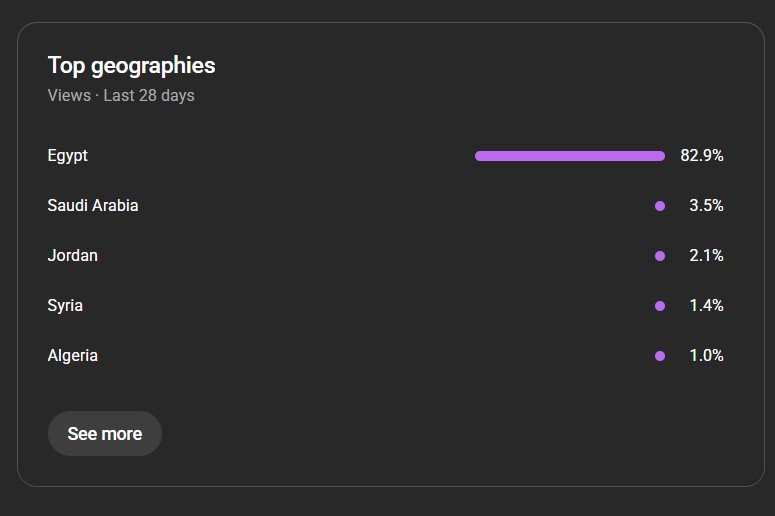The width and height of the screenshot is (775, 516).
Task: Click the purple dot beside Jordan
Action: pyautogui.click(x=660, y=256)
